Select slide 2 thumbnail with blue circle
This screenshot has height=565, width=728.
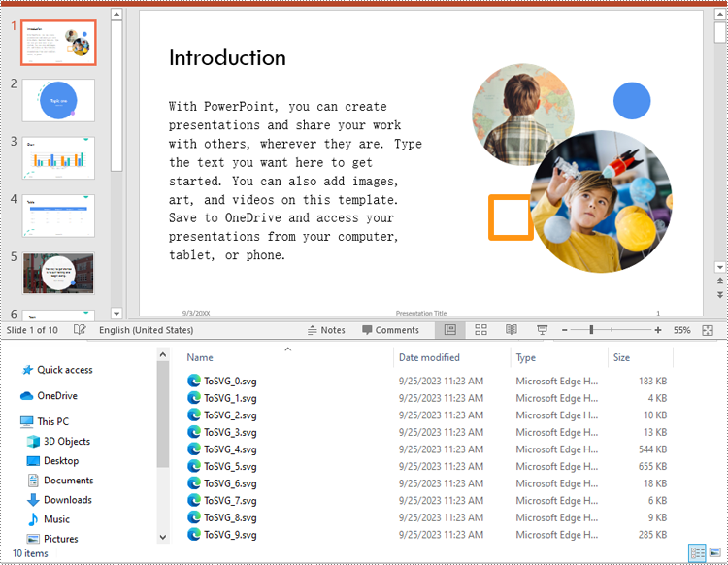pyautogui.click(x=58, y=100)
